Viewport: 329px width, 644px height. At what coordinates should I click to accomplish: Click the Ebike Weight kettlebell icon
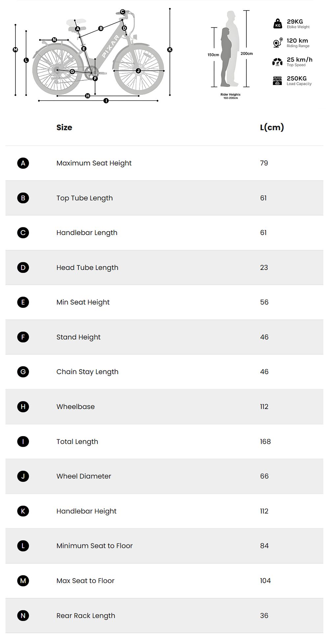(278, 24)
